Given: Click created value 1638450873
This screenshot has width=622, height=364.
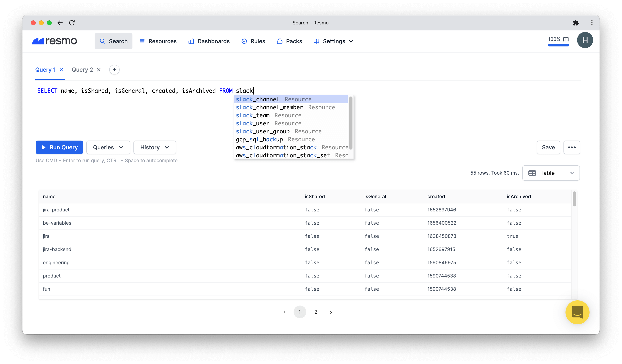Looking at the screenshot, I should click(442, 236).
